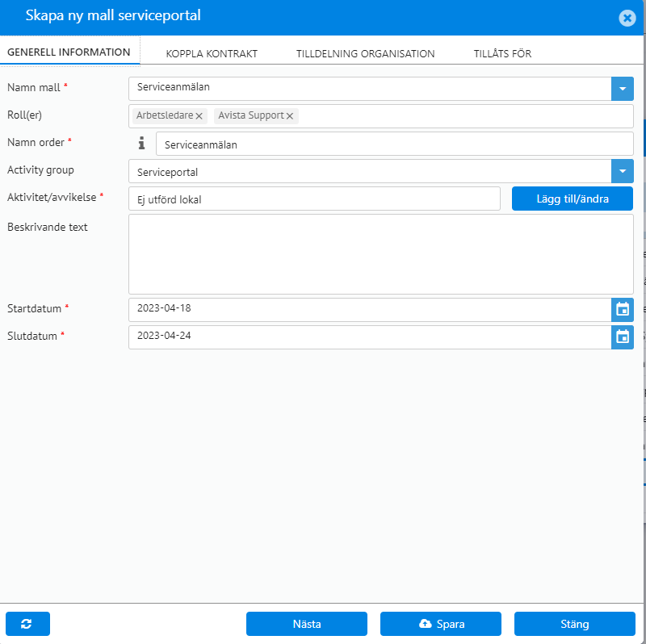Click the Nästa button
This screenshot has width=646, height=644.
click(307, 624)
